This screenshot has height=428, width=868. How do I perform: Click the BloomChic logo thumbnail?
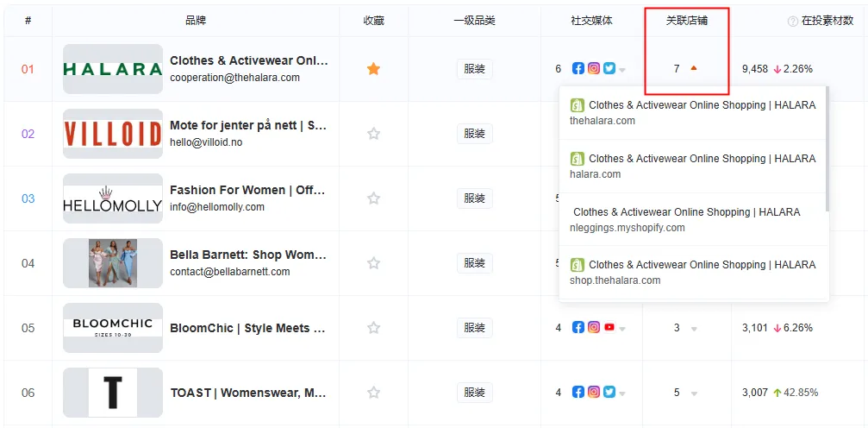pyautogui.click(x=113, y=328)
